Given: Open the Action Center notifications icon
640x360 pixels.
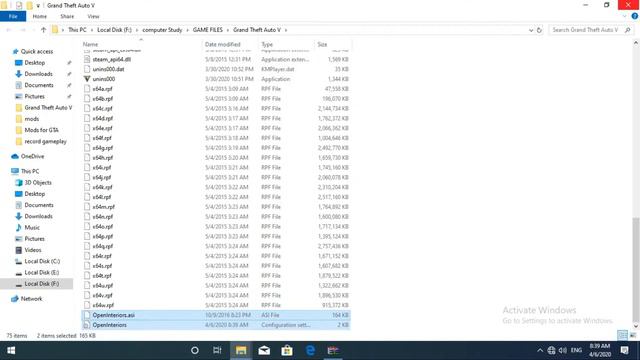Looking at the screenshot, I should coord(624,351).
